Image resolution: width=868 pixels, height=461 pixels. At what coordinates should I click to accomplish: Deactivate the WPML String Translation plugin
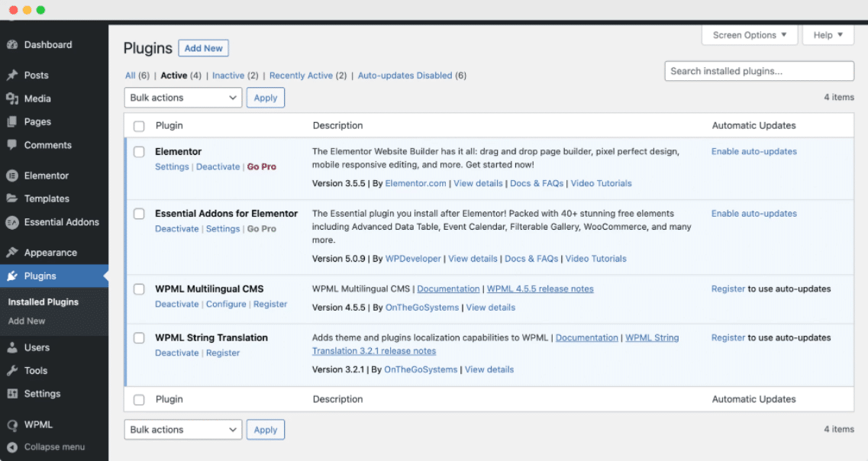(x=176, y=353)
